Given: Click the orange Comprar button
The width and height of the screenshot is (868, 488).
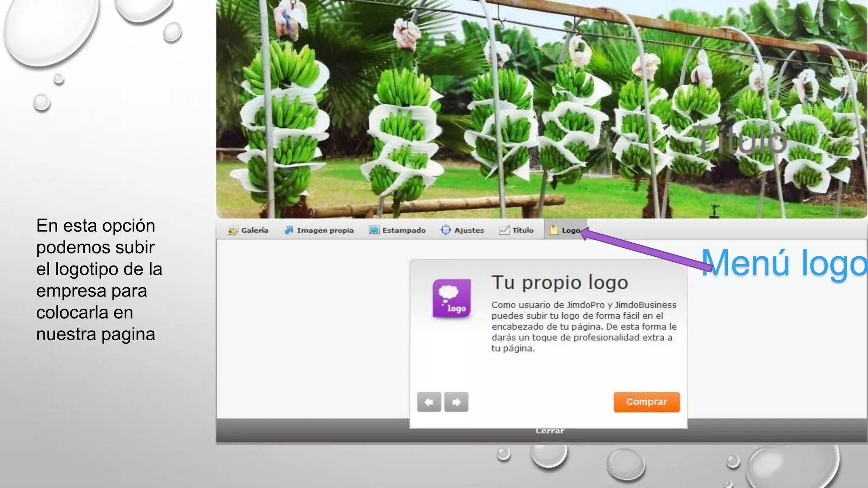Looking at the screenshot, I should click(646, 402).
